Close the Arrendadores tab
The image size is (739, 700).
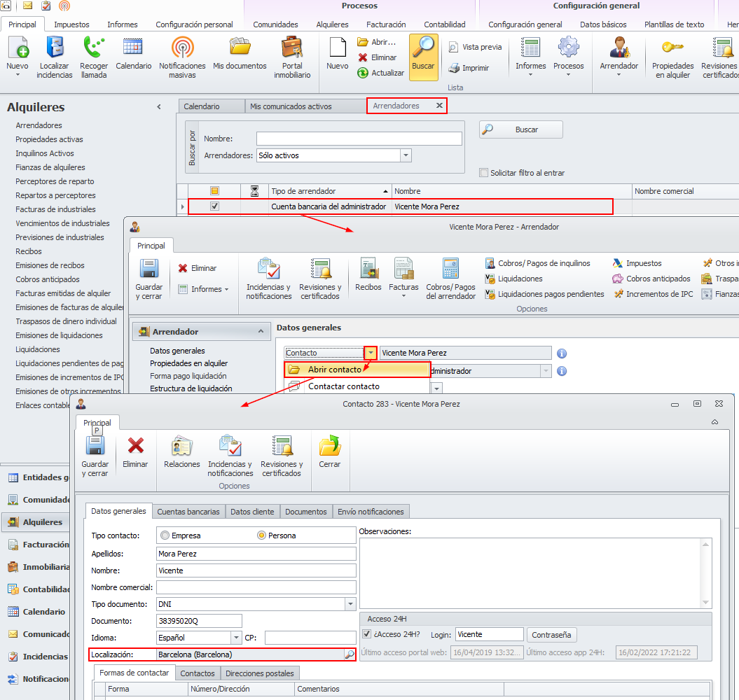tap(438, 106)
